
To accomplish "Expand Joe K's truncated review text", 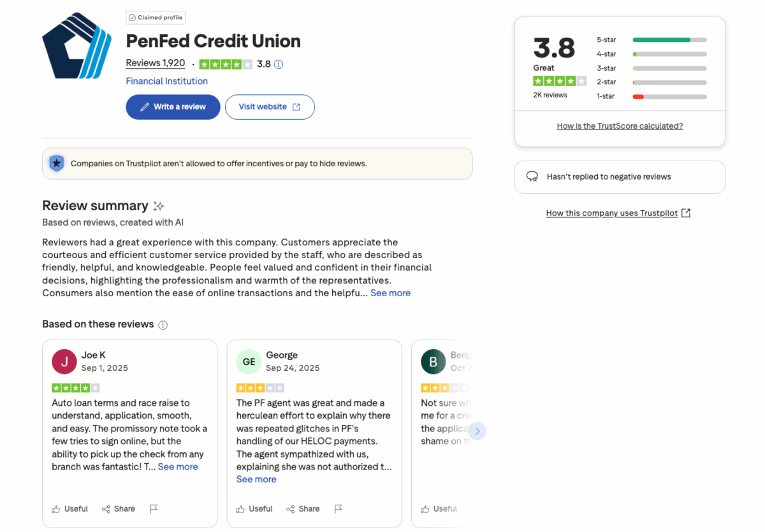I will click(x=177, y=466).
